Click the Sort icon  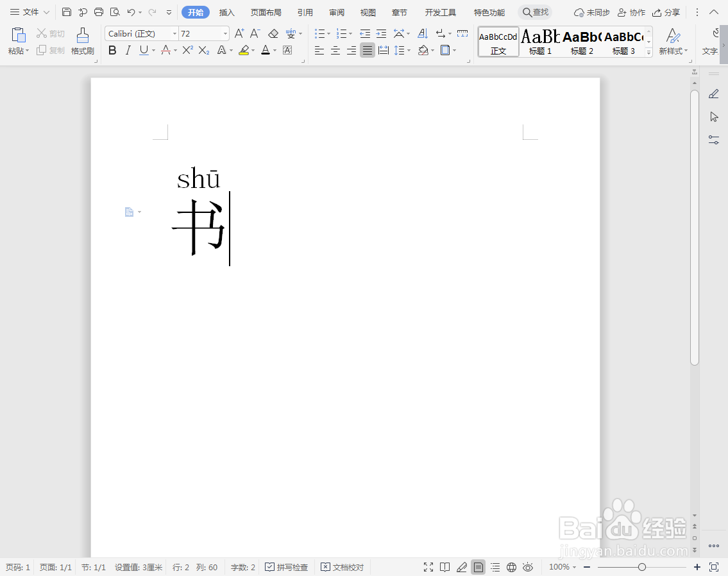[x=423, y=33]
